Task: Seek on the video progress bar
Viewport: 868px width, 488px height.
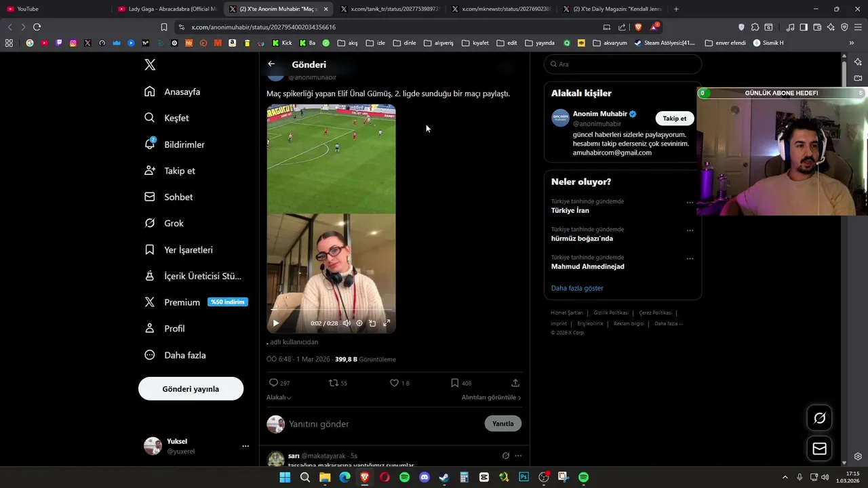Action: (331, 309)
